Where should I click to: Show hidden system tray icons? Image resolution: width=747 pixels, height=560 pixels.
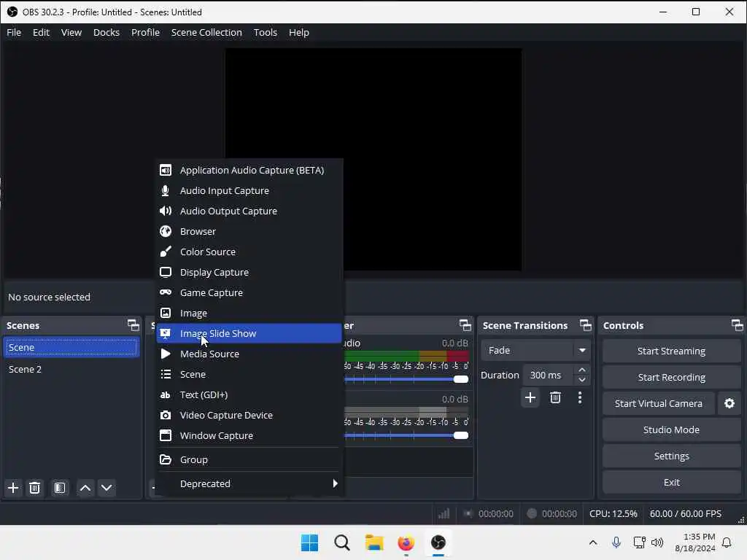coord(593,542)
